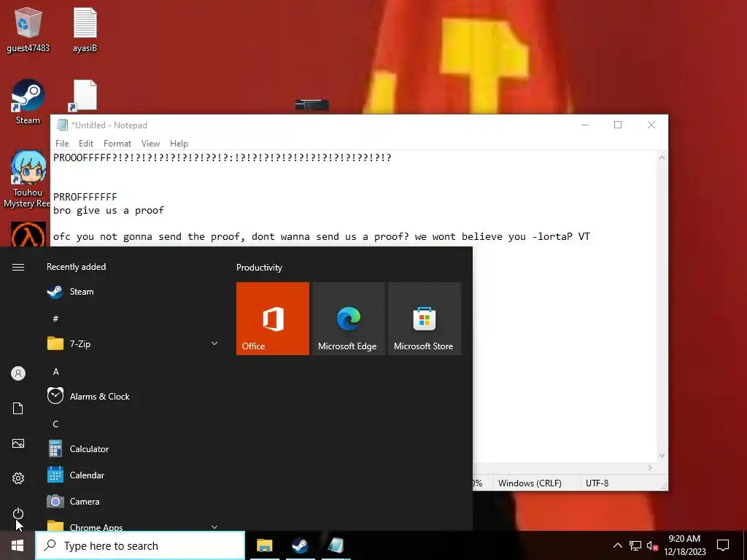Place cursor in 'bro give us a proof' line
The height and width of the screenshot is (560, 747).
coord(109,211)
